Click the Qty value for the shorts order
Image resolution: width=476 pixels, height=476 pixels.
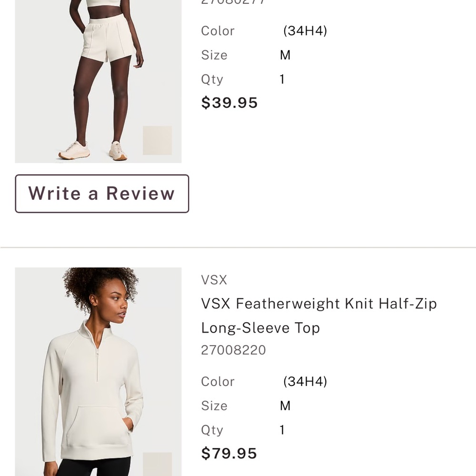282,79
